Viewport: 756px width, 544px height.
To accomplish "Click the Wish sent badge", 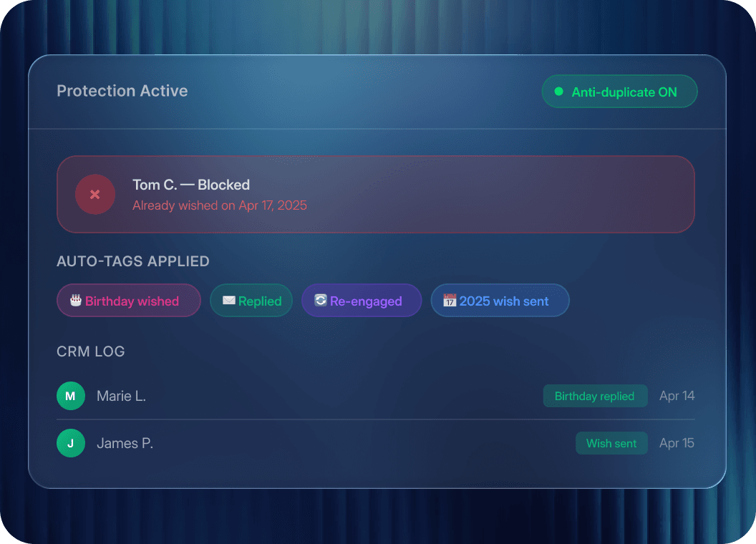I will [x=611, y=443].
